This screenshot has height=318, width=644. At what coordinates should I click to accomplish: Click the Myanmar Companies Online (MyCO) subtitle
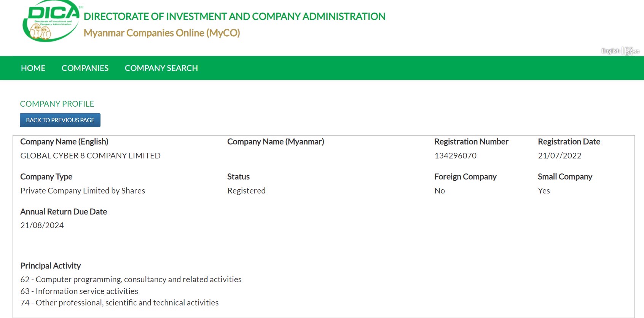pos(162,33)
